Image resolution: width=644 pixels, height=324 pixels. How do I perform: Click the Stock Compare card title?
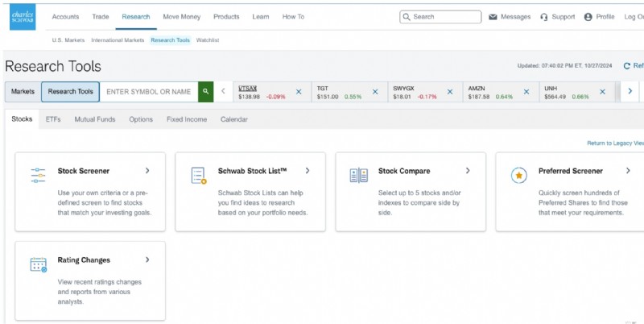(x=404, y=171)
